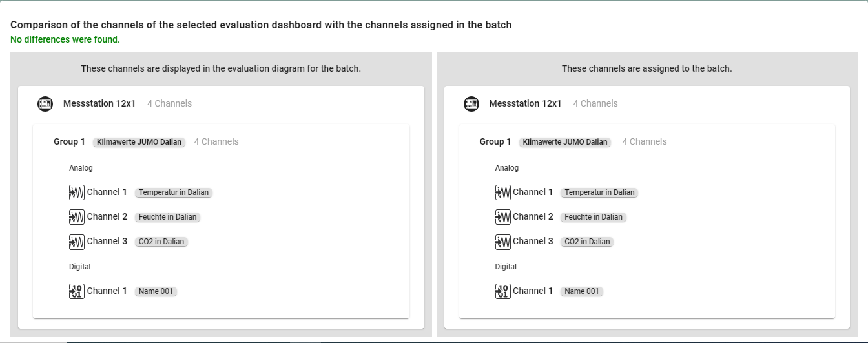Screen dimensions: 868x343
Task: Select analog Channel 2 waveform icon in assigned-to-batch panel
Action: [x=502, y=217]
